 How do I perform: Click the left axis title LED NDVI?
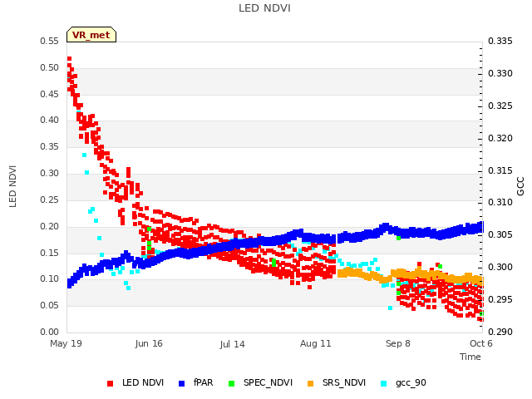click(12, 186)
